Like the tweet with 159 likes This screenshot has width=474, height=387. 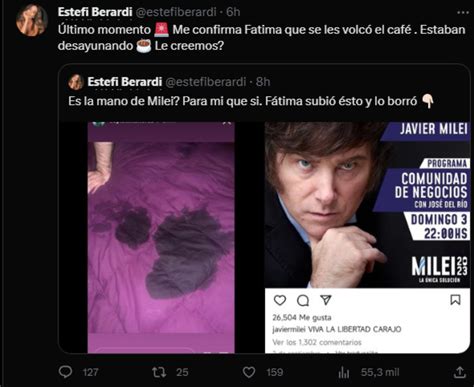(x=249, y=372)
